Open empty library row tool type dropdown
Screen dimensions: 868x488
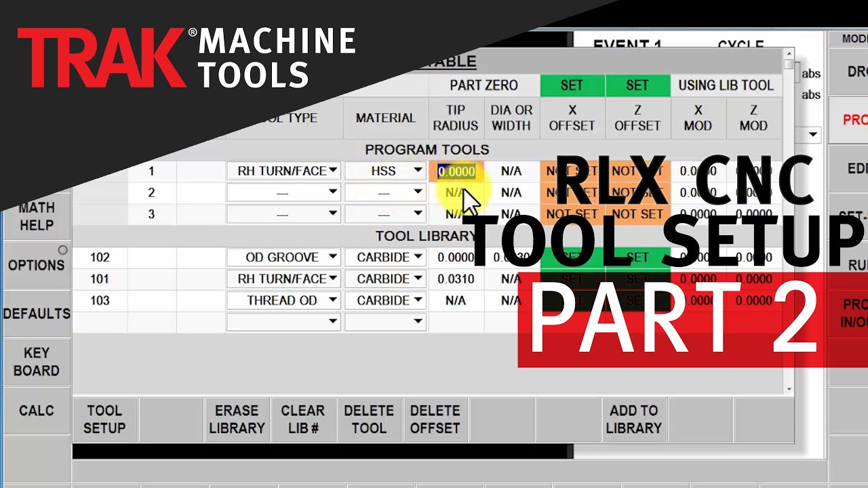pos(283,321)
